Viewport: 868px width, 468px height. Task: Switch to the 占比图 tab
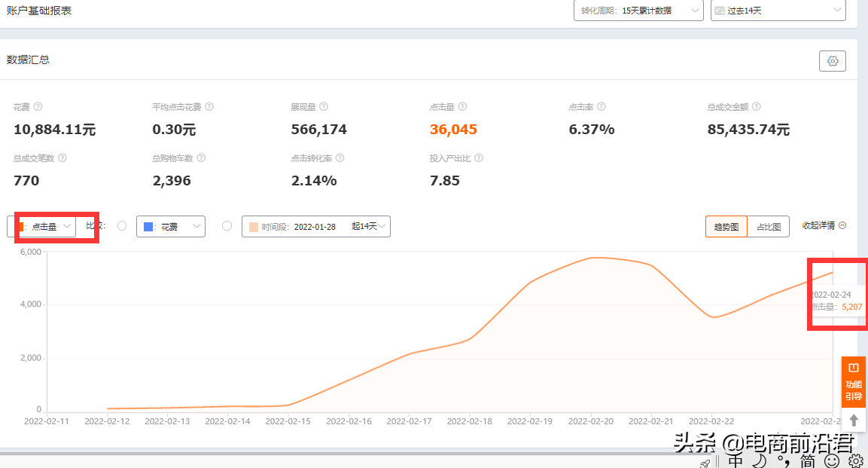(x=769, y=227)
